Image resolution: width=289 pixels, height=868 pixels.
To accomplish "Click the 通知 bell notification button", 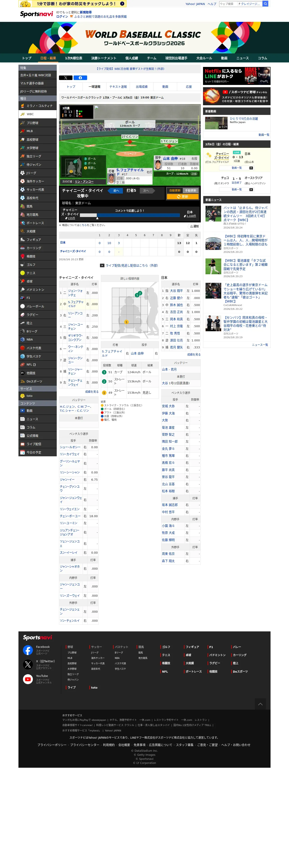I will (194, 226).
